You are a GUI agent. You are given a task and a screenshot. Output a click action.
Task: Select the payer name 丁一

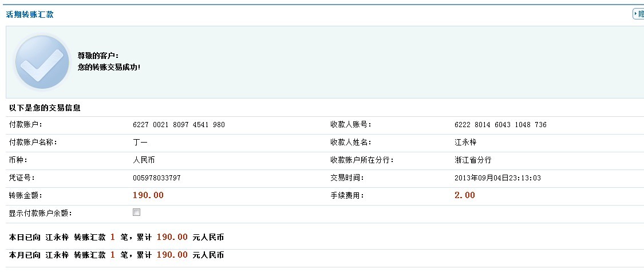[140, 143]
